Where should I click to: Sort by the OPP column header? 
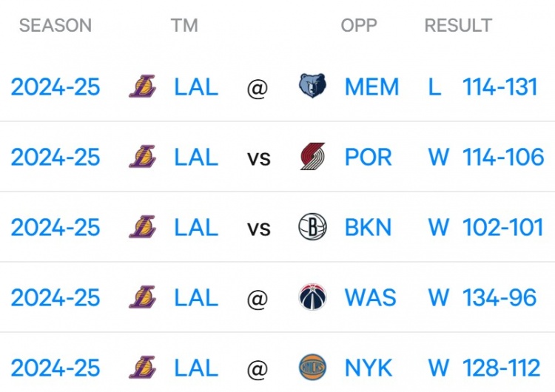click(359, 25)
